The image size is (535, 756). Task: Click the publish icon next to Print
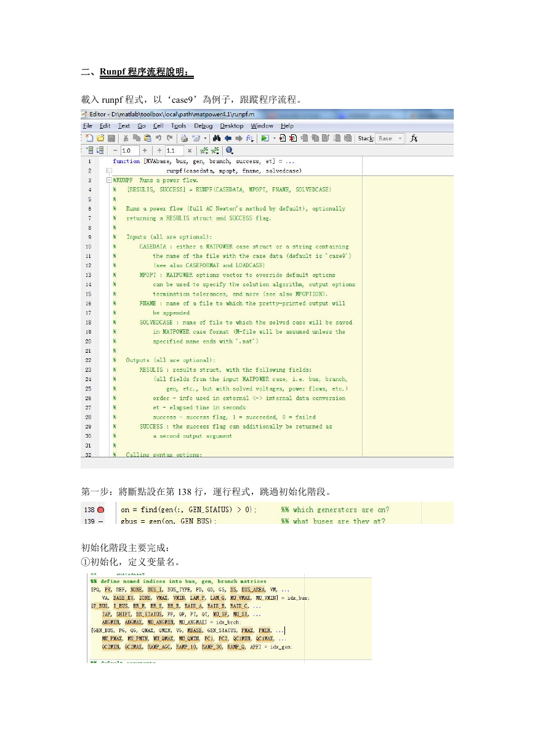click(x=196, y=139)
